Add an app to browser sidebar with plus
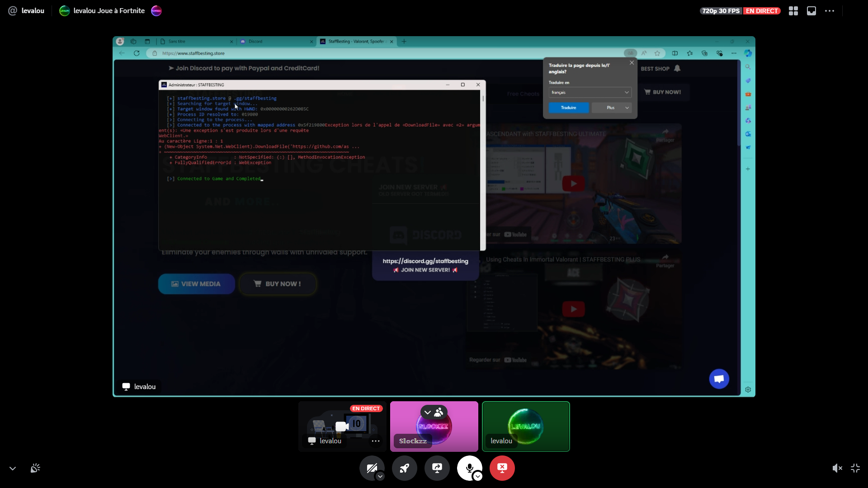868x488 pixels. [x=748, y=169]
